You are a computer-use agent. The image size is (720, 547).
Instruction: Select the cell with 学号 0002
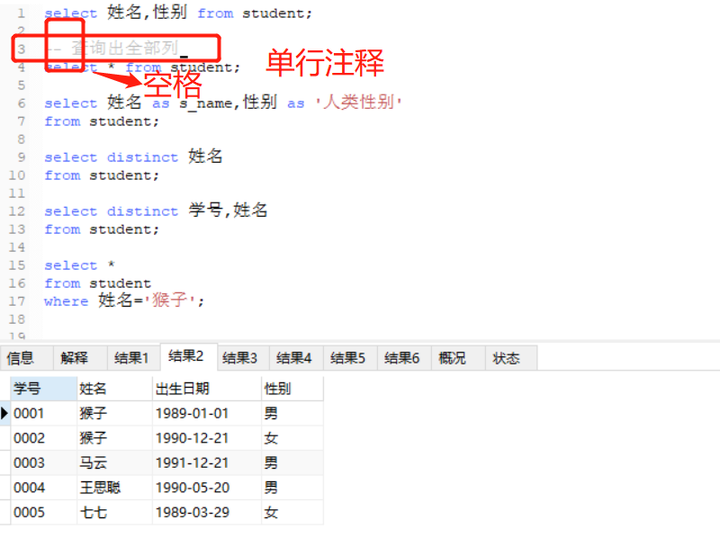click(x=44, y=438)
